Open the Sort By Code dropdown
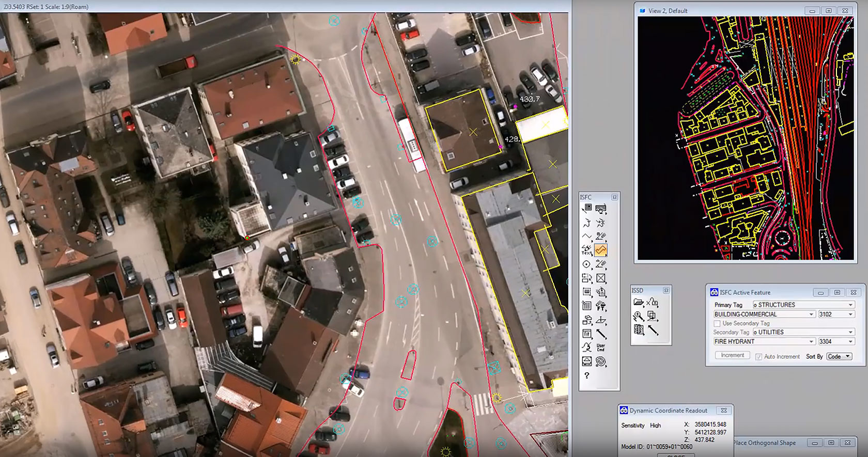868x457 pixels. pos(839,356)
